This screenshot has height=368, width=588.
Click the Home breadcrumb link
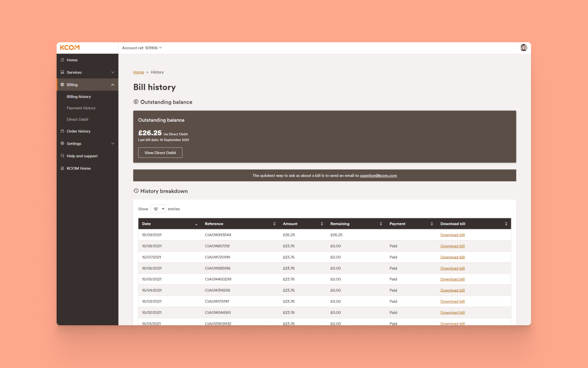139,72
